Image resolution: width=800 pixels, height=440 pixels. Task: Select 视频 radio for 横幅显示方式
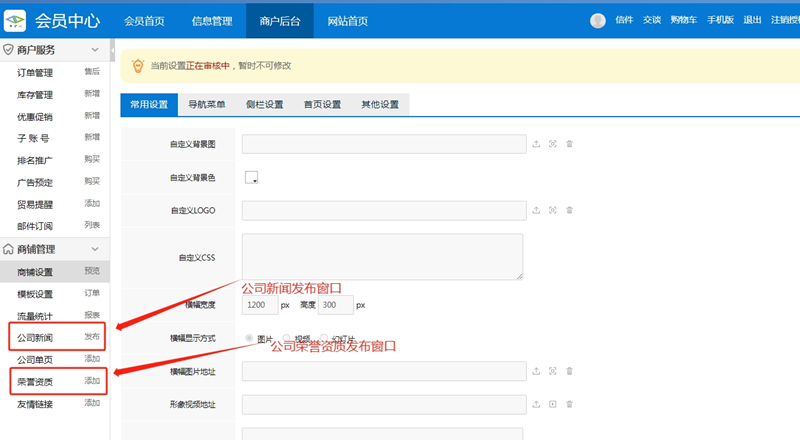click(286, 338)
